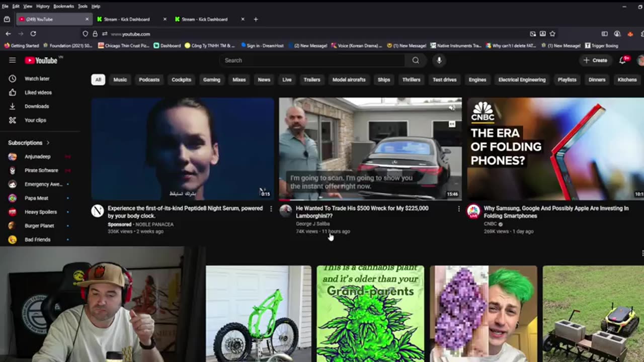Open the Anjunadeep channel avatar
This screenshot has width=644, height=362.
click(13, 156)
